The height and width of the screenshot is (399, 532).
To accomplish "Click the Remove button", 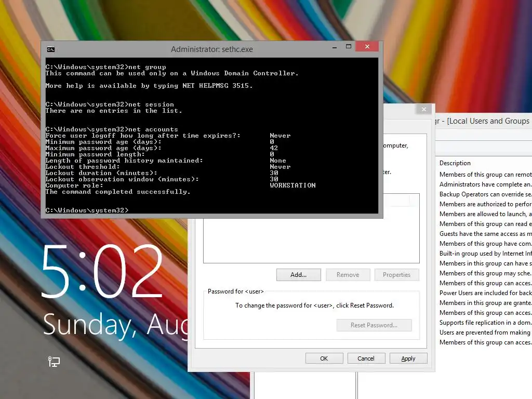I will pyautogui.click(x=348, y=275).
